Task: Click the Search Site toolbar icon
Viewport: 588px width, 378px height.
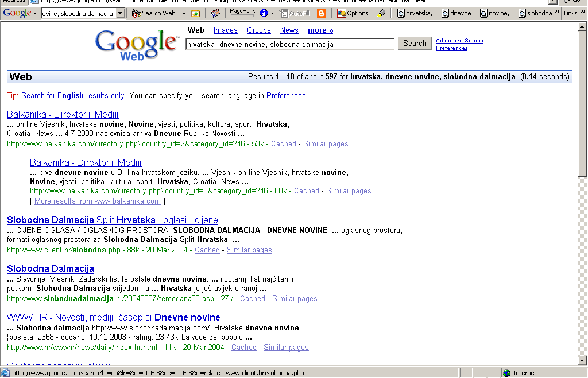Action: pyautogui.click(x=195, y=14)
